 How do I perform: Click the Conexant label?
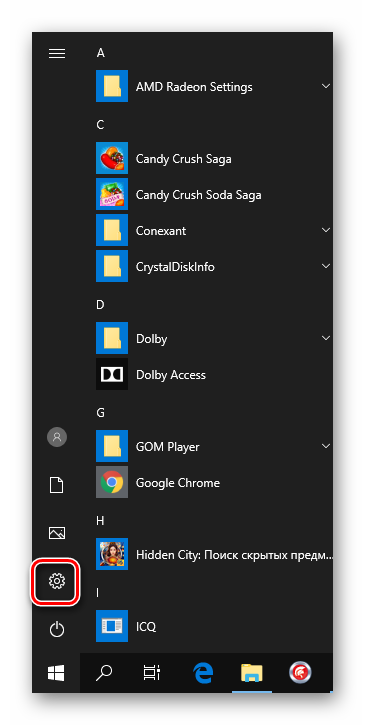click(161, 231)
